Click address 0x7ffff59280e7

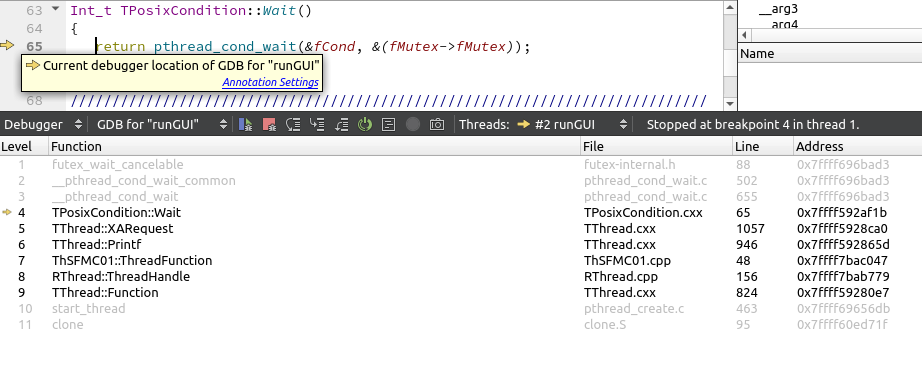point(843,292)
